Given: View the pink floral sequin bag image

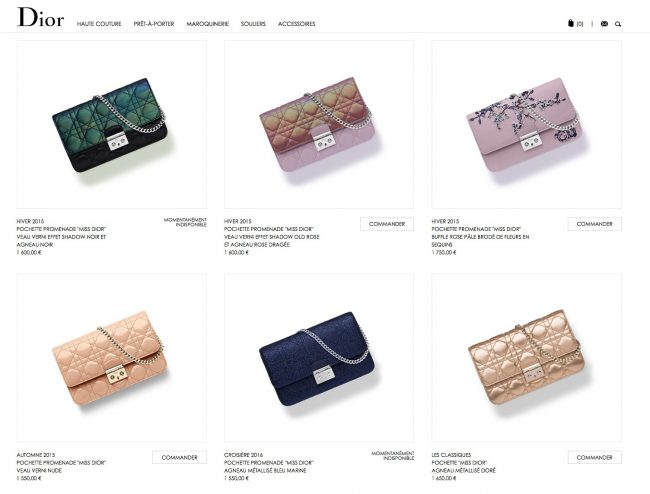Looking at the screenshot, I should coord(526,124).
